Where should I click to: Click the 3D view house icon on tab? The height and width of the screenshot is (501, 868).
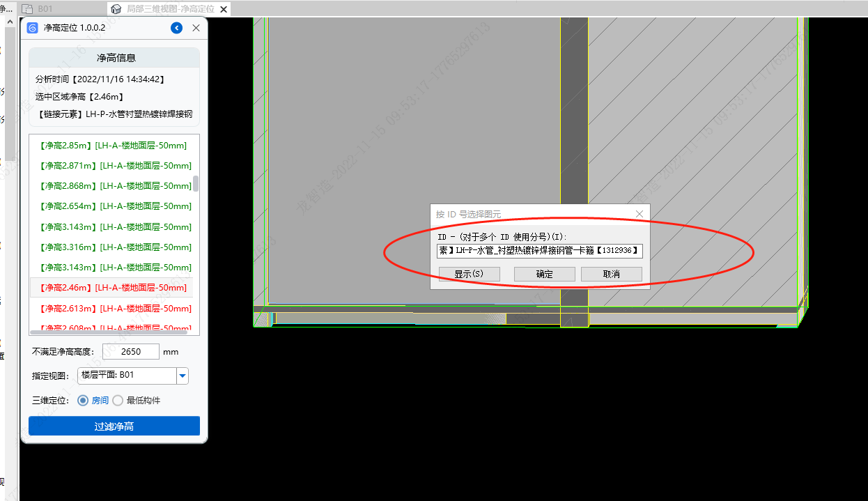tap(116, 8)
